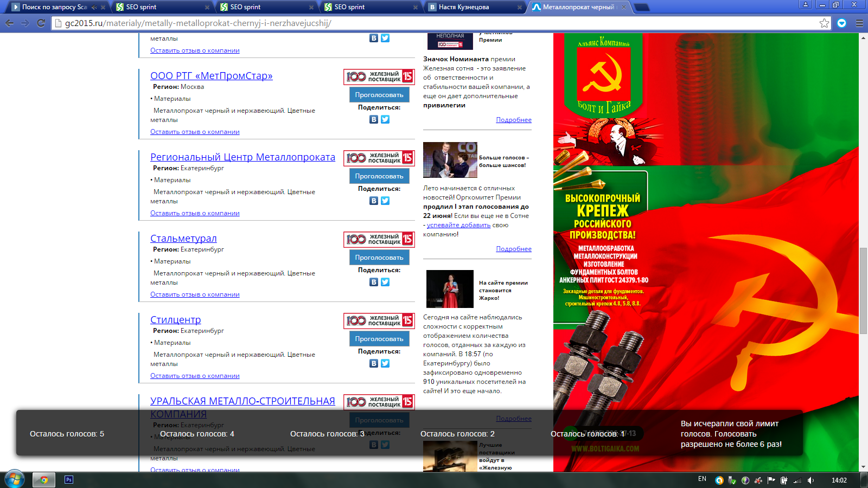Click Железный поставщик badge for Стилцентр
The width and height of the screenshot is (868, 488).
tap(379, 321)
